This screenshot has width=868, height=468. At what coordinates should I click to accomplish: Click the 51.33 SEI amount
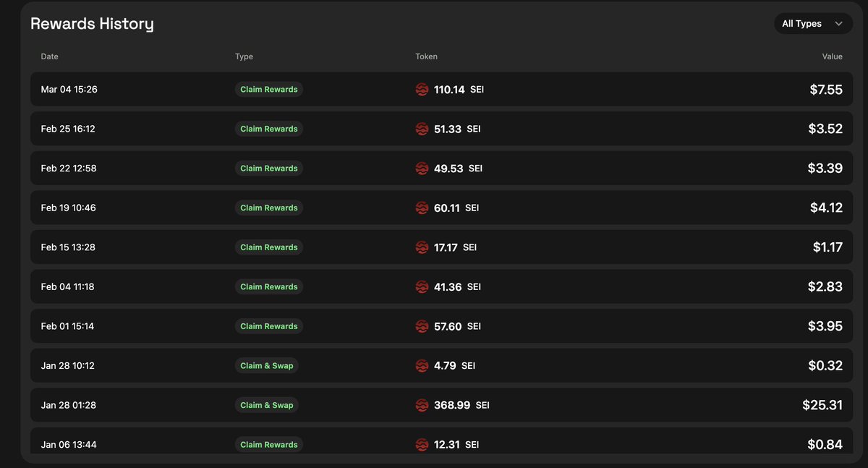[x=457, y=129]
